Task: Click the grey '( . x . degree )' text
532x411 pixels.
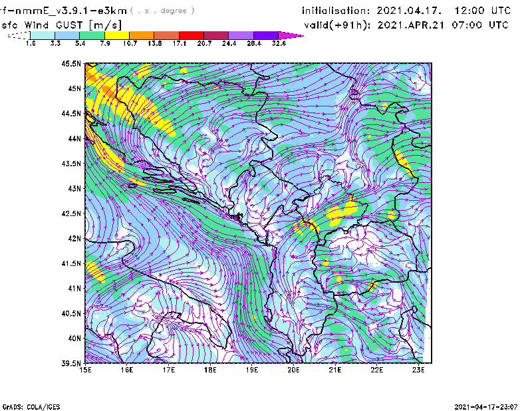Action: 162,11
